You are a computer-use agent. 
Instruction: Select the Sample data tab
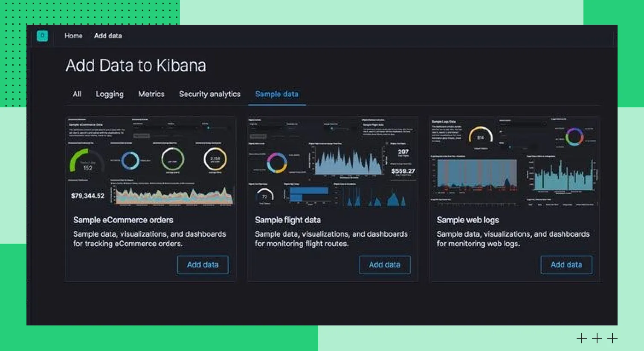click(276, 94)
